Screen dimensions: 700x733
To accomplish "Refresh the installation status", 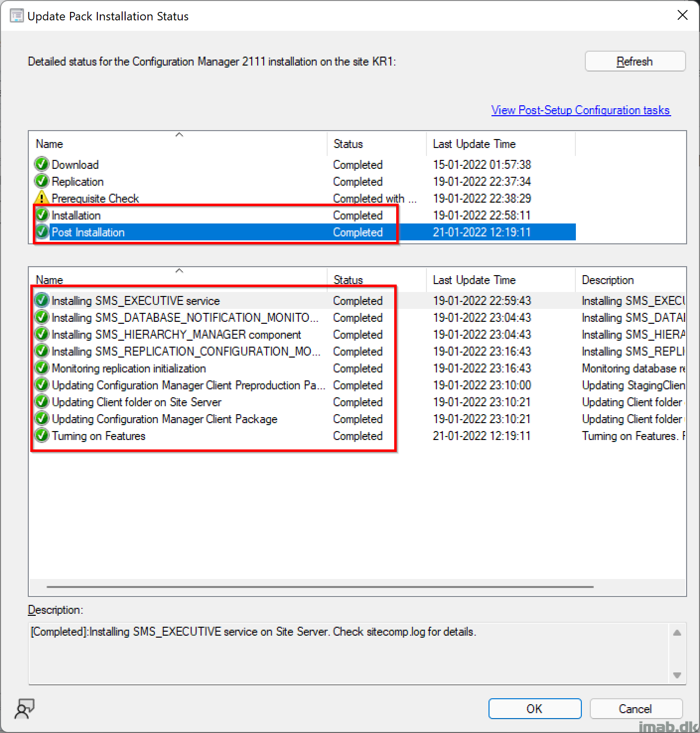I will click(635, 61).
